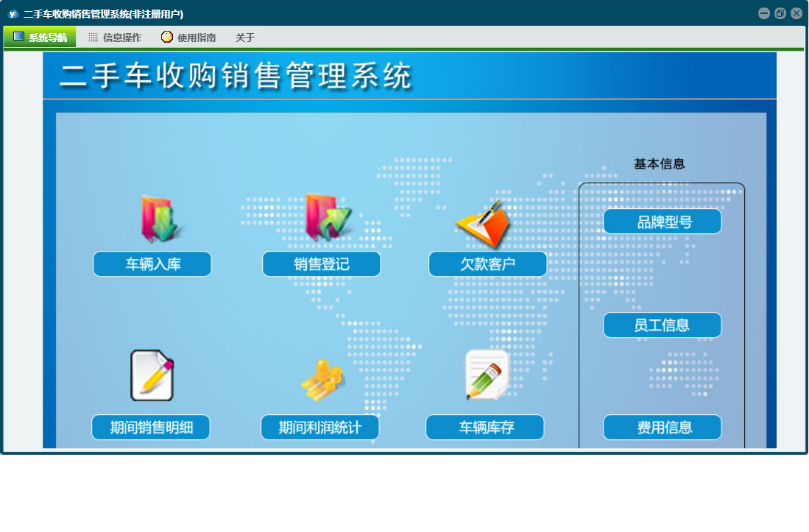Open the 期间利润统计 button
Image resolution: width=809 pixels, height=532 pixels.
click(x=320, y=428)
